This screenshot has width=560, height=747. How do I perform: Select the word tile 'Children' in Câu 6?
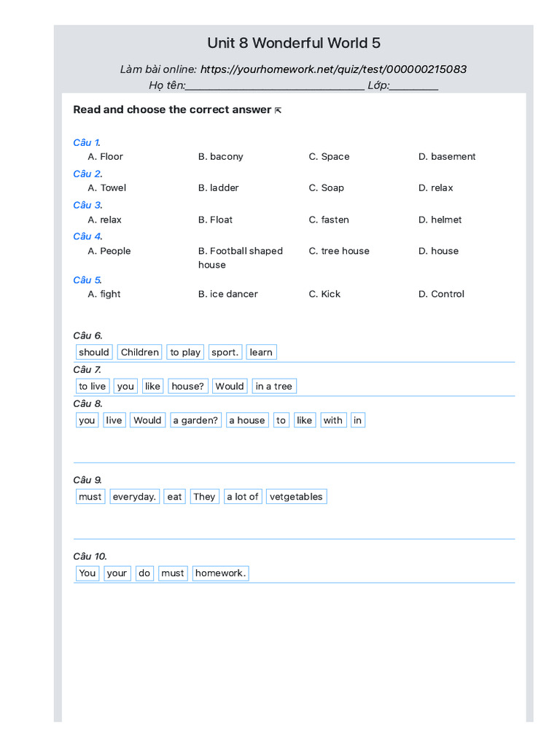[x=139, y=352]
